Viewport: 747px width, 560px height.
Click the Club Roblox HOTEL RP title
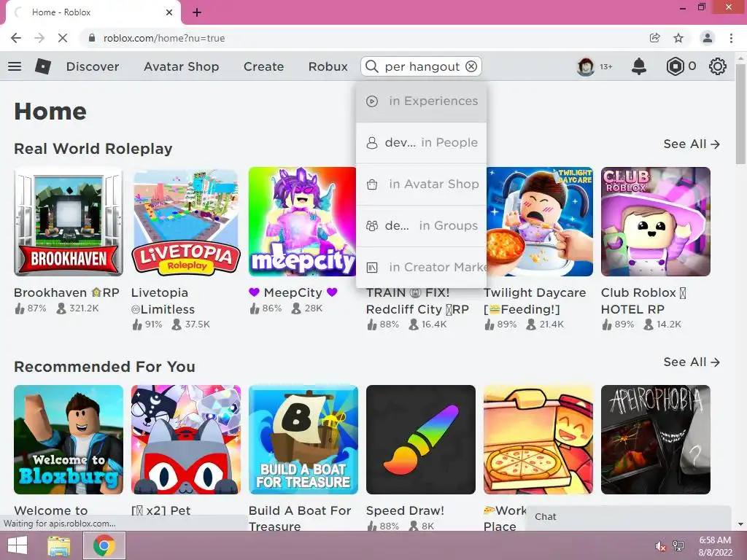[643, 301]
